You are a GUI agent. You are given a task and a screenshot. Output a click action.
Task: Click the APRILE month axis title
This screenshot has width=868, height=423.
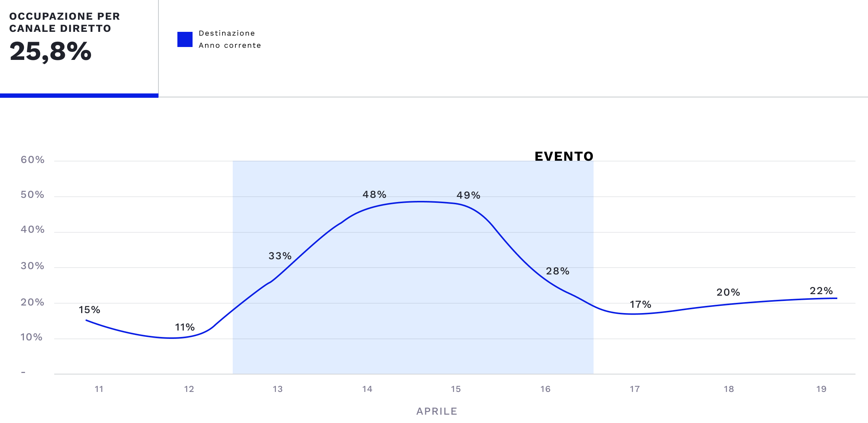(x=437, y=411)
